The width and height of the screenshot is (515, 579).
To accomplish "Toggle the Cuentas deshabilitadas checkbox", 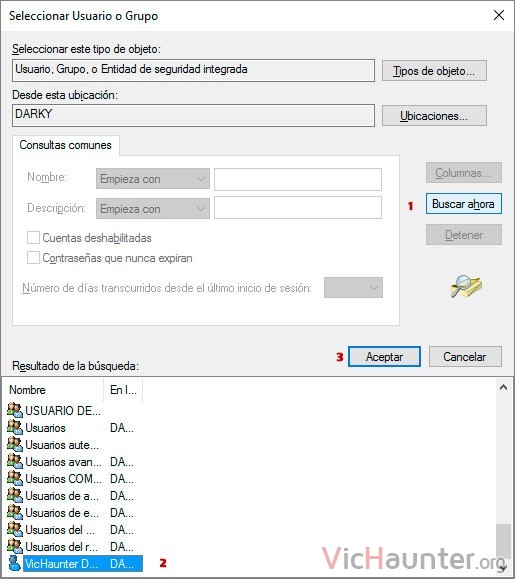I will pos(33,237).
